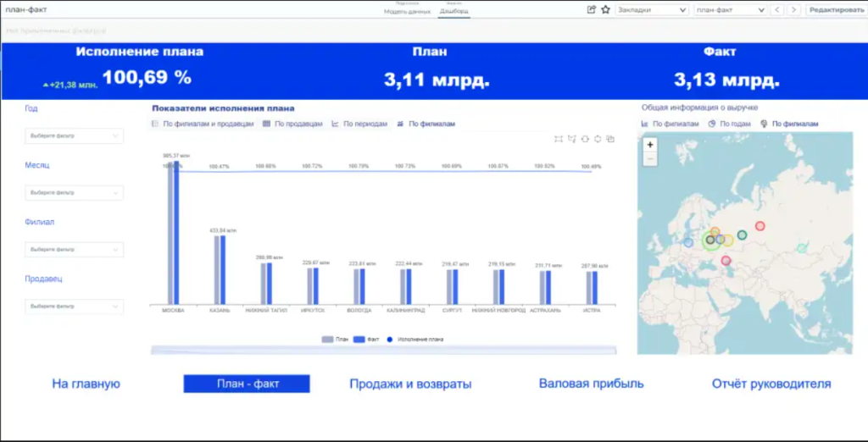Image resolution: width=868 pixels, height=442 pixels.
Task: Click the Показатели исполнения плана heading
Action: point(223,108)
